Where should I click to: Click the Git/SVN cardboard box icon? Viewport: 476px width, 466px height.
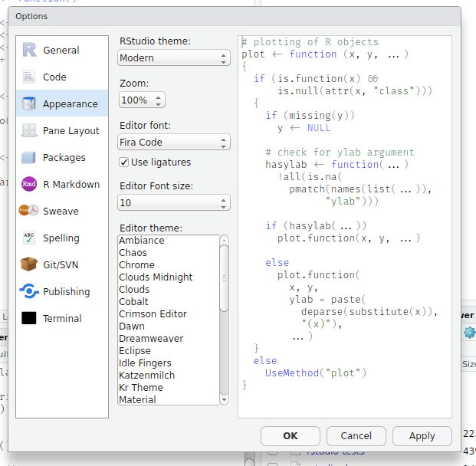pyautogui.click(x=29, y=264)
